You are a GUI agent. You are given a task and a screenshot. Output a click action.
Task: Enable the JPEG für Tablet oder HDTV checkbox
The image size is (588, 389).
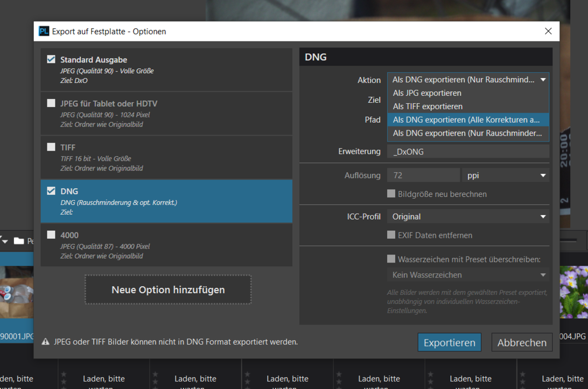point(51,103)
